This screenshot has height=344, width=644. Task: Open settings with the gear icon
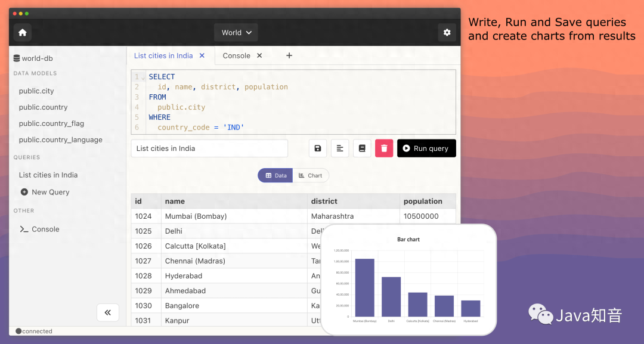click(447, 33)
